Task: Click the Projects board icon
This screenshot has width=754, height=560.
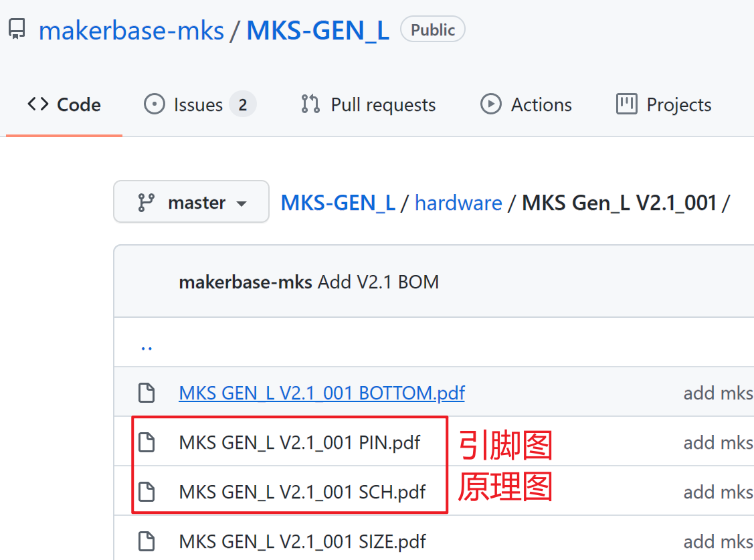Action: tap(627, 104)
